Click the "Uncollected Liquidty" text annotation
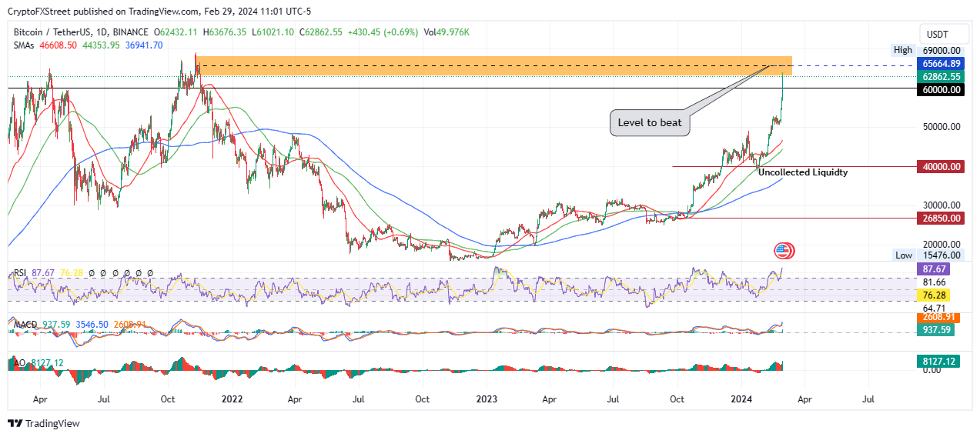Screen dimensions: 980x437 (x=803, y=172)
